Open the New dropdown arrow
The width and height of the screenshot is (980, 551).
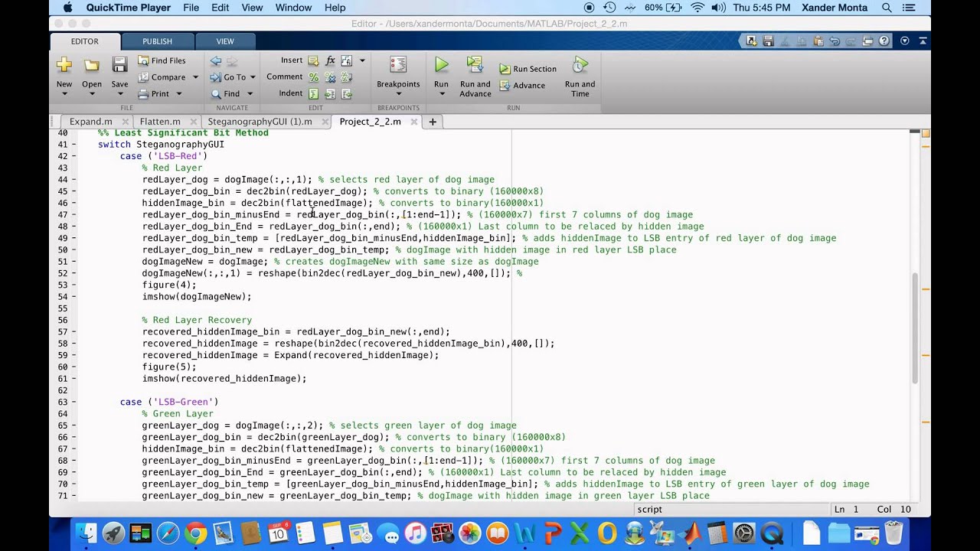point(64,94)
